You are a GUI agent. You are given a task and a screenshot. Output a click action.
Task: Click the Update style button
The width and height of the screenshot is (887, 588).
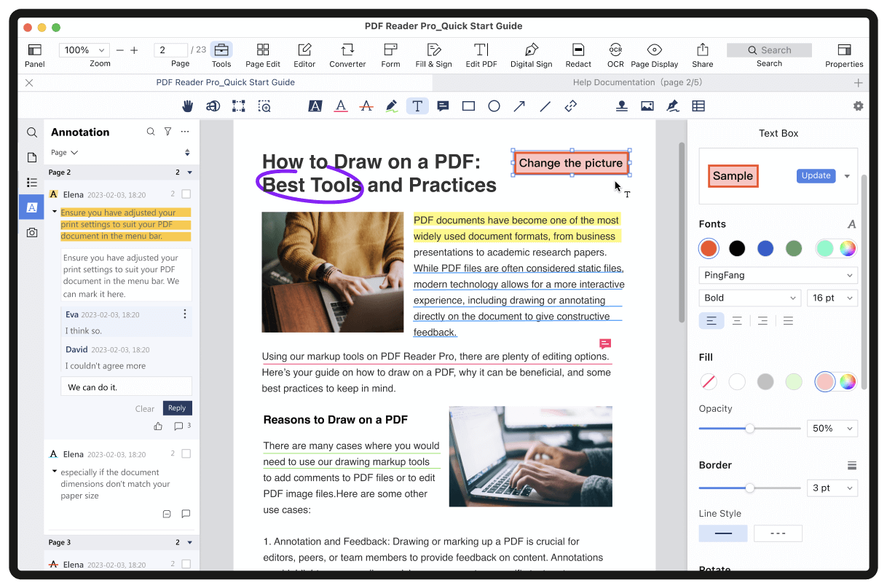(x=816, y=175)
